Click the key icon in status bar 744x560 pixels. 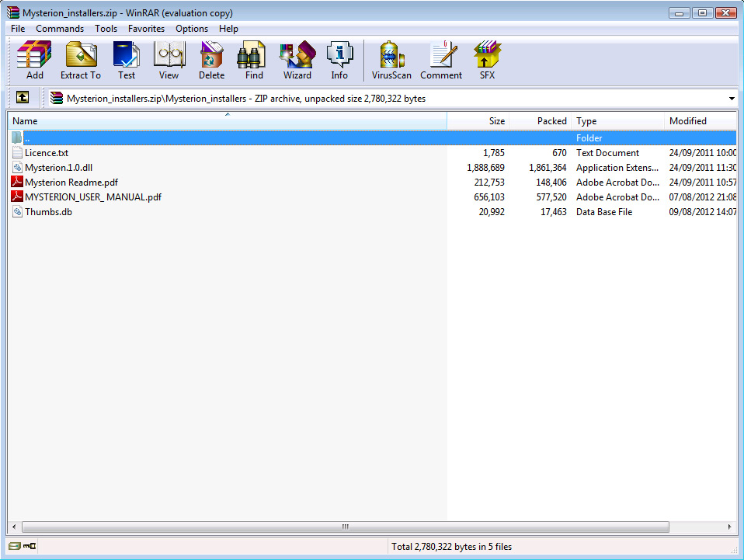coord(30,546)
